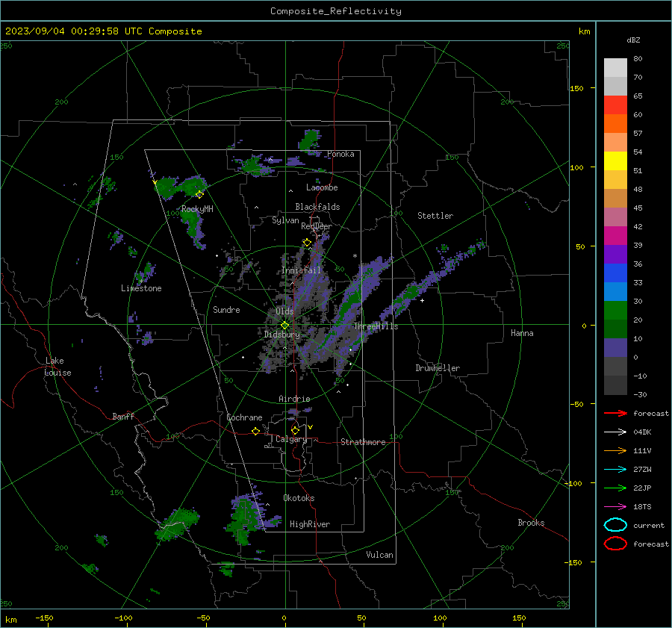Click the Ponoka city label
Viewport: 672px width, 628px height.
[340, 154]
